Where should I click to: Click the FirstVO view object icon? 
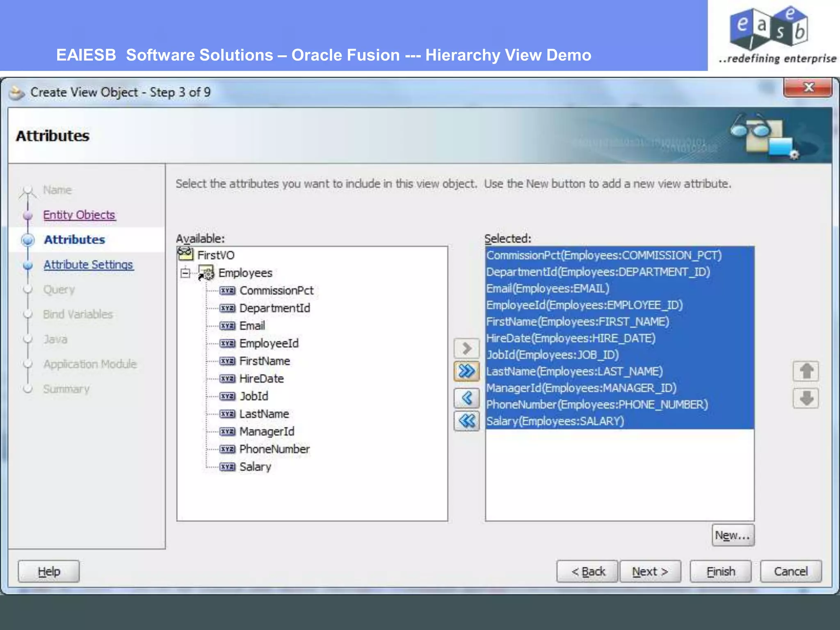pos(185,254)
